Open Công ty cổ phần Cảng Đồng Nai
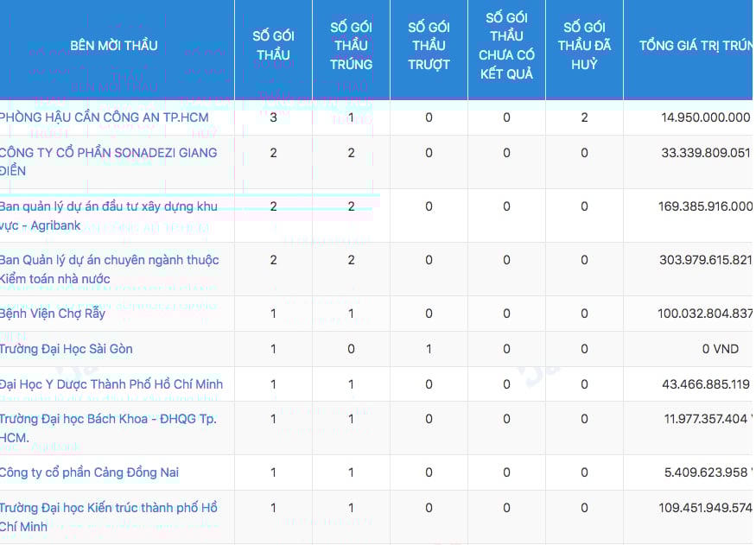This screenshot has height=545, width=756. pos(90,472)
